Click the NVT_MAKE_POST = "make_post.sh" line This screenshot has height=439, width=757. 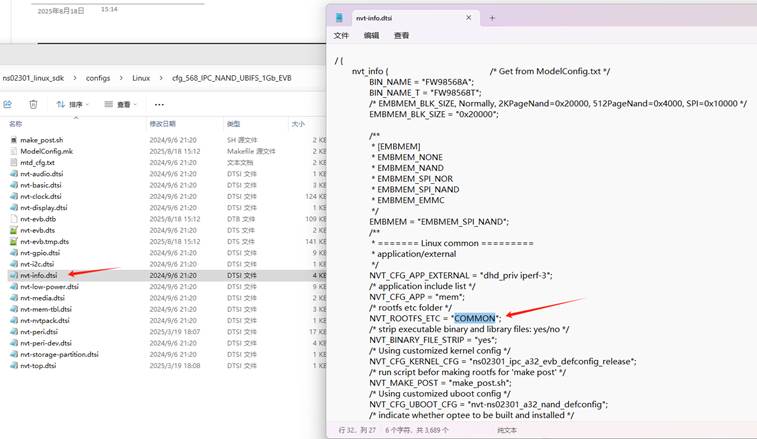click(x=440, y=383)
